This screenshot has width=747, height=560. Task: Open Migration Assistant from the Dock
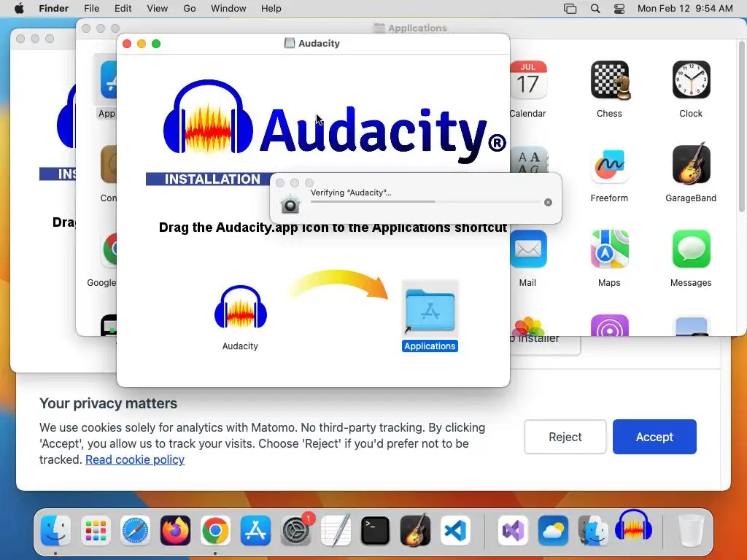click(x=592, y=530)
